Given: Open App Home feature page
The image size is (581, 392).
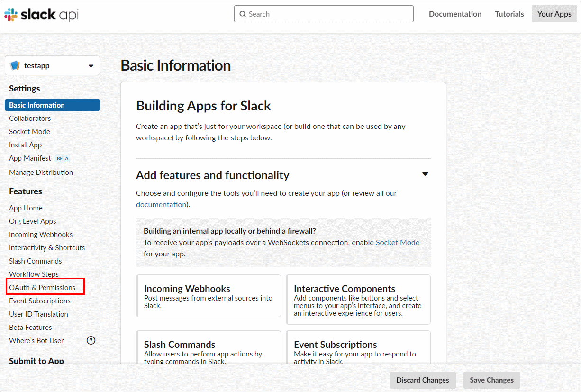Looking at the screenshot, I should click(26, 208).
